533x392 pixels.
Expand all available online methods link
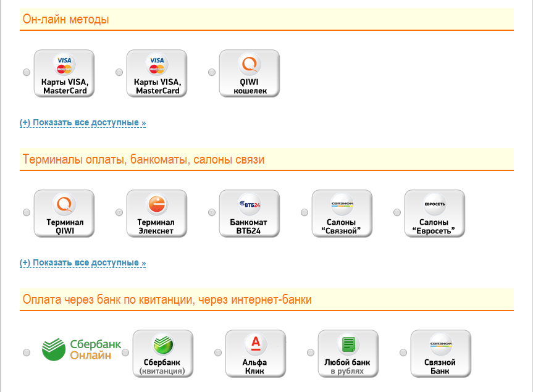point(83,123)
